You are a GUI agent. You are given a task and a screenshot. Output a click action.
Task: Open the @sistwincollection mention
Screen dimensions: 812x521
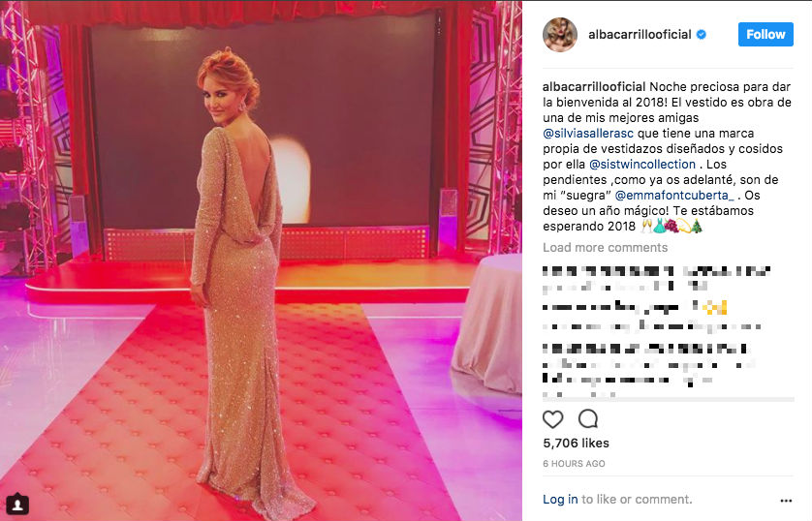(x=642, y=165)
